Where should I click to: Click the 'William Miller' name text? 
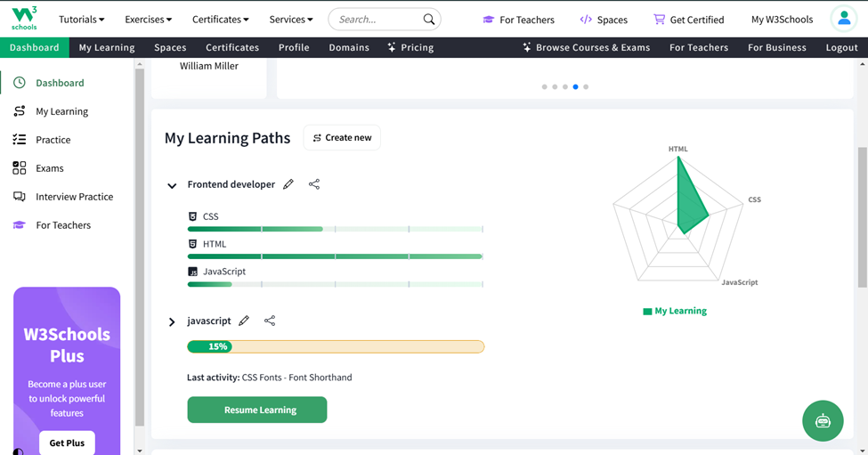coord(208,66)
